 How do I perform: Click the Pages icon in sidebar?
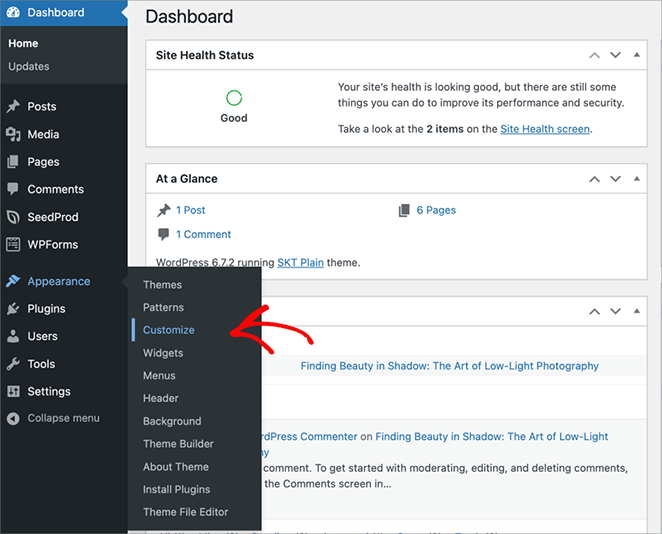(x=13, y=162)
